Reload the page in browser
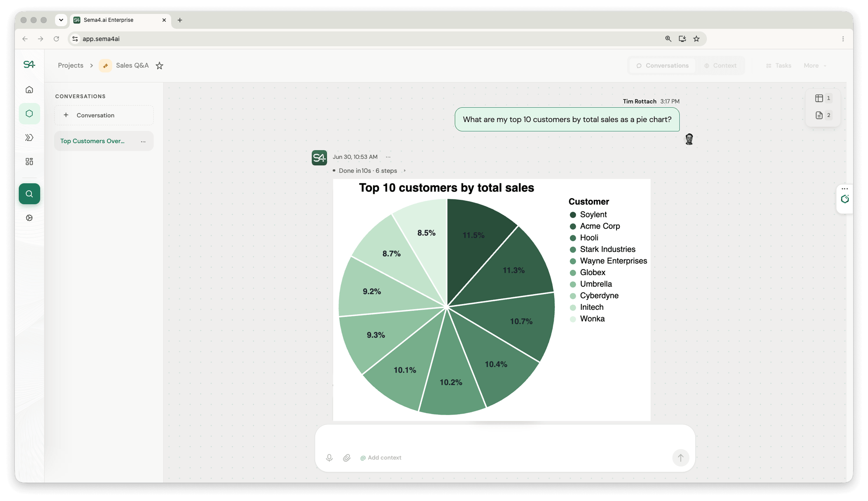Image resolution: width=868 pixels, height=501 pixels. [56, 39]
